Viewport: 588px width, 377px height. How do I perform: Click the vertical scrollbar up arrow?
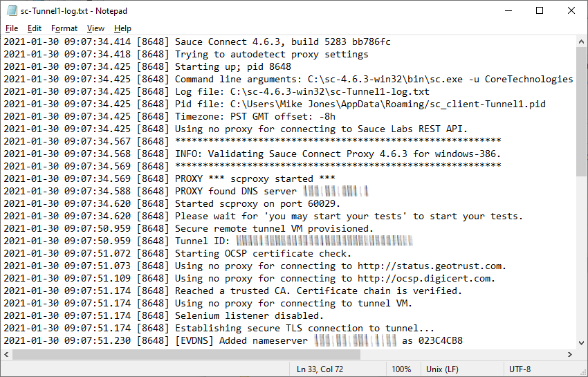pyautogui.click(x=581, y=42)
